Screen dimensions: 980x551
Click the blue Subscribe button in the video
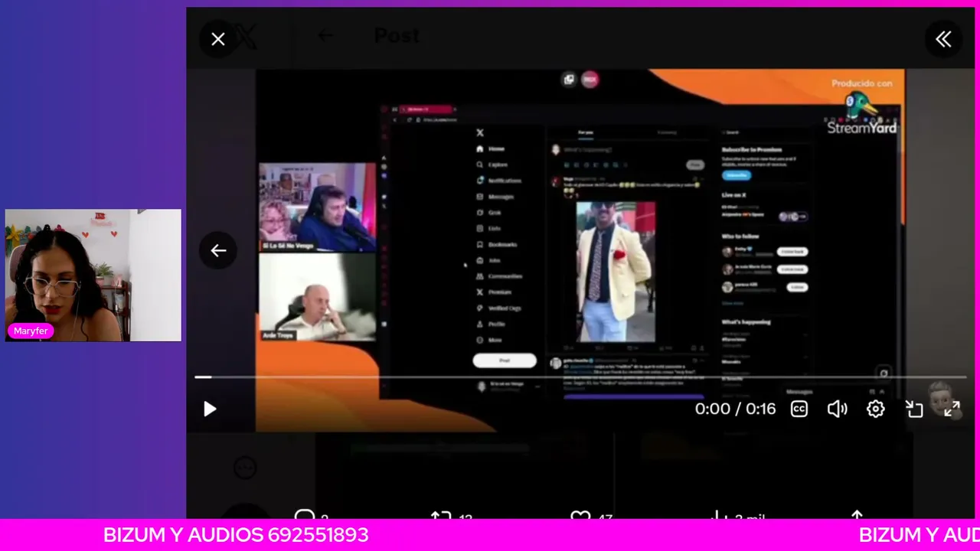737,175
